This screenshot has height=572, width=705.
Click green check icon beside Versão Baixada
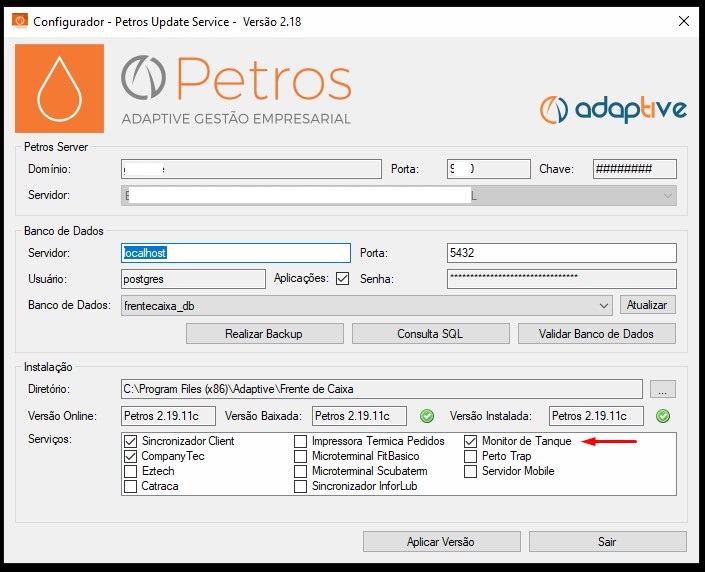427,416
